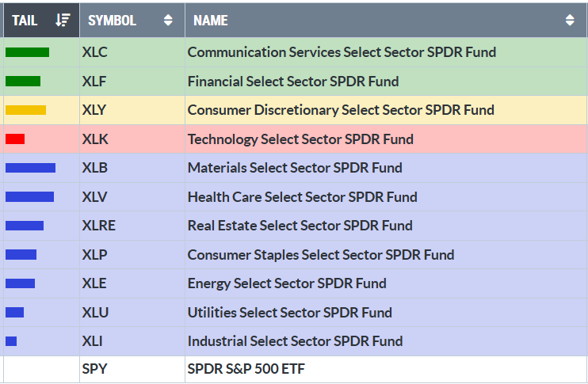This screenshot has width=588, height=384.
Task: Open Financial Select Sector SPDR Fund row
Action: pos(293,81)
